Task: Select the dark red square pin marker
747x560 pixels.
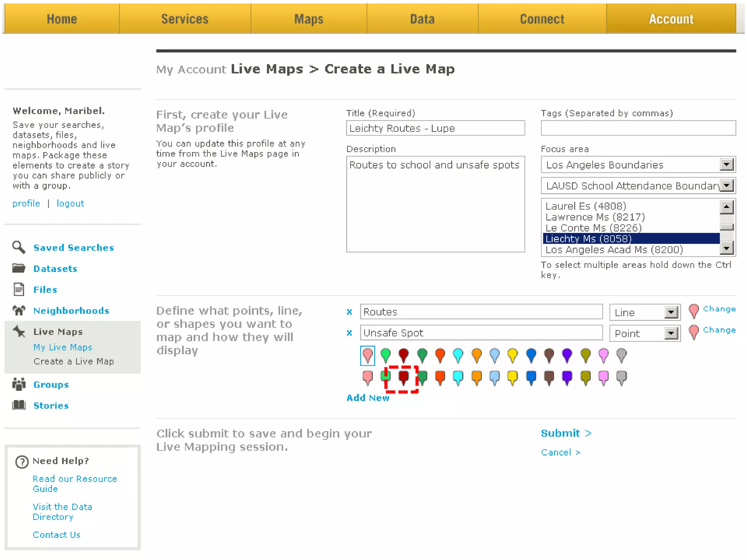Action: coord(403,378)
